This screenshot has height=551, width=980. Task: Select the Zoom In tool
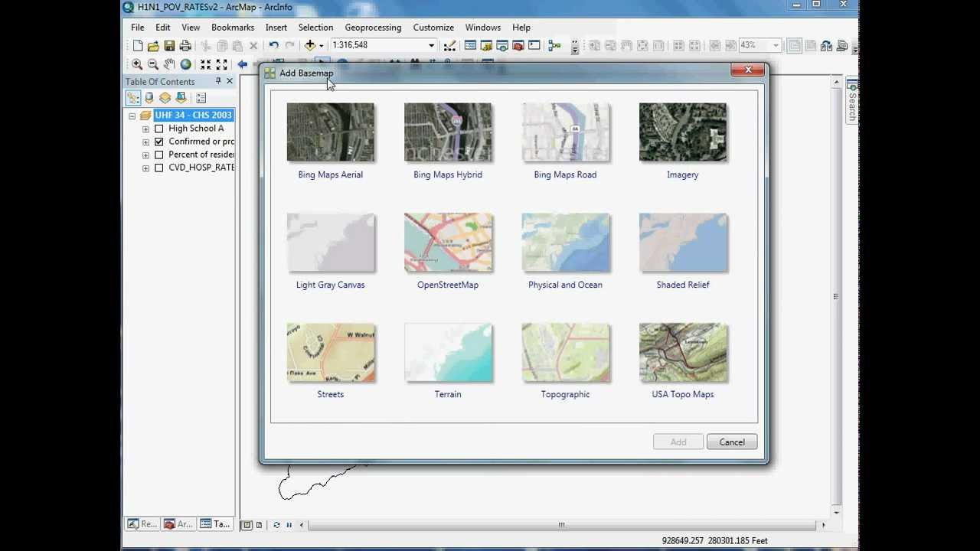(137, 64)
